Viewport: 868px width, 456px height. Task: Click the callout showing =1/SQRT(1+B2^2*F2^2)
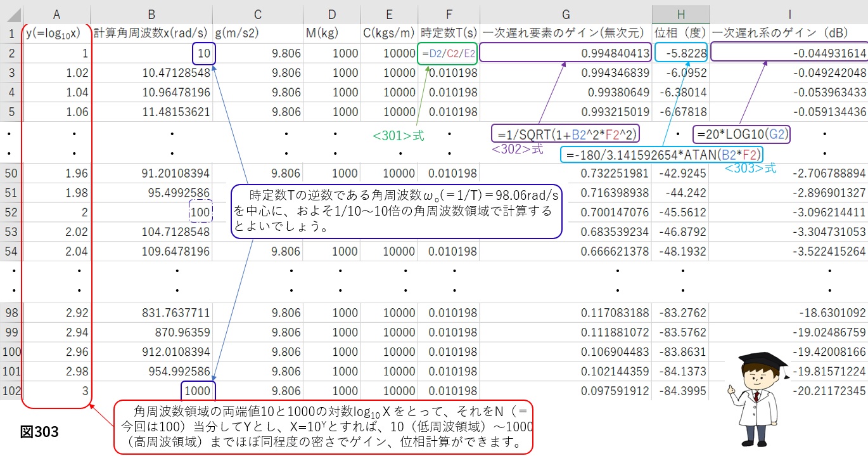tap(566, 134)
